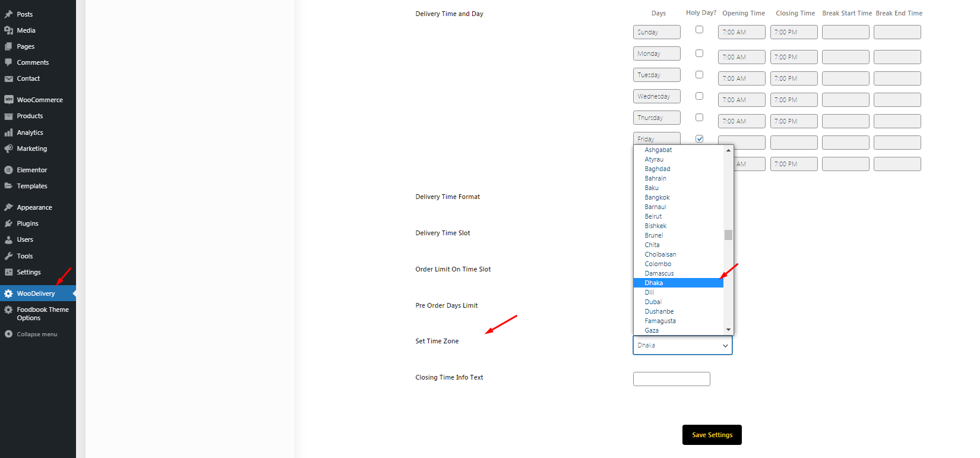The height and width of the screenshot is (458, 980).
Task: Click the Collapse menu arrow icon
Action: (x=8, y=334)
